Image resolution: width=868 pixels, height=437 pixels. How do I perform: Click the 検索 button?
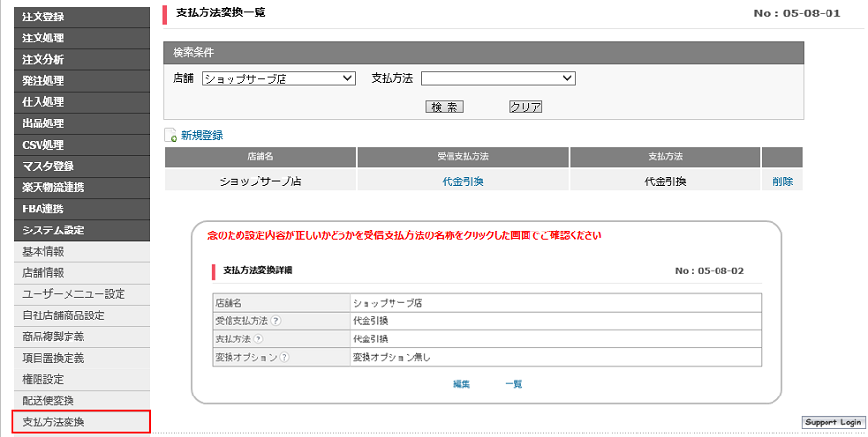(445, 107)
